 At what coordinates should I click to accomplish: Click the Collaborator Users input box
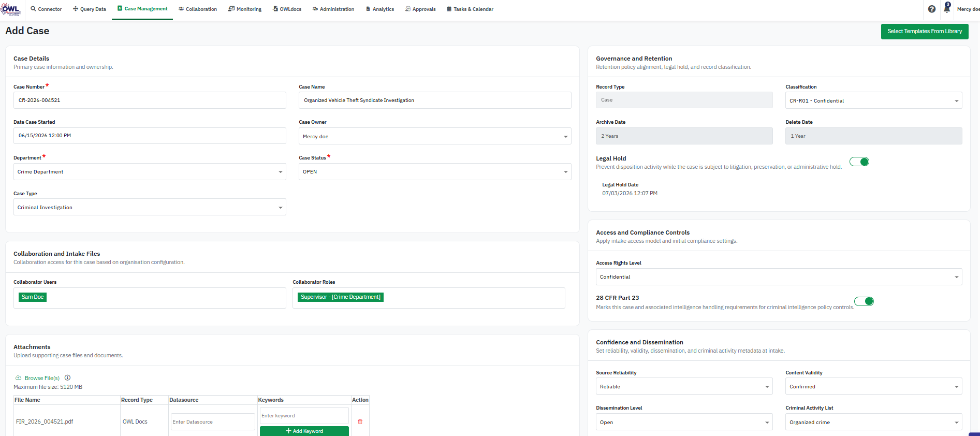pyautogui.click(x=150, y=298)
